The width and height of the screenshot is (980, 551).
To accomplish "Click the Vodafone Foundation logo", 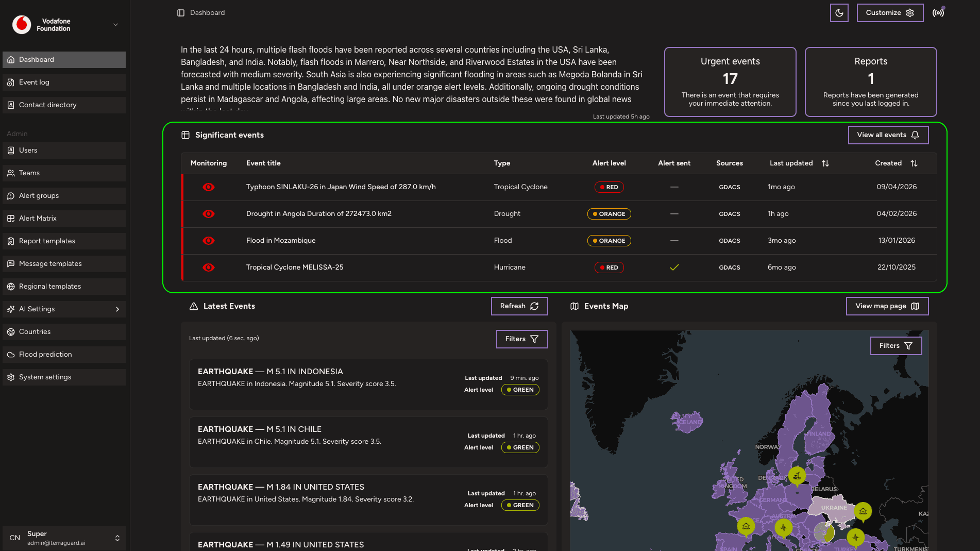I will point(22,25).
